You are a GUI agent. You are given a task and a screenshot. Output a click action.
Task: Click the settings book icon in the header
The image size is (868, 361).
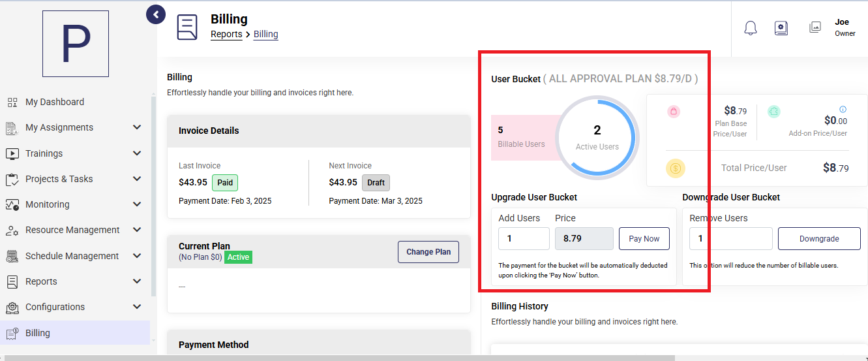781,27
